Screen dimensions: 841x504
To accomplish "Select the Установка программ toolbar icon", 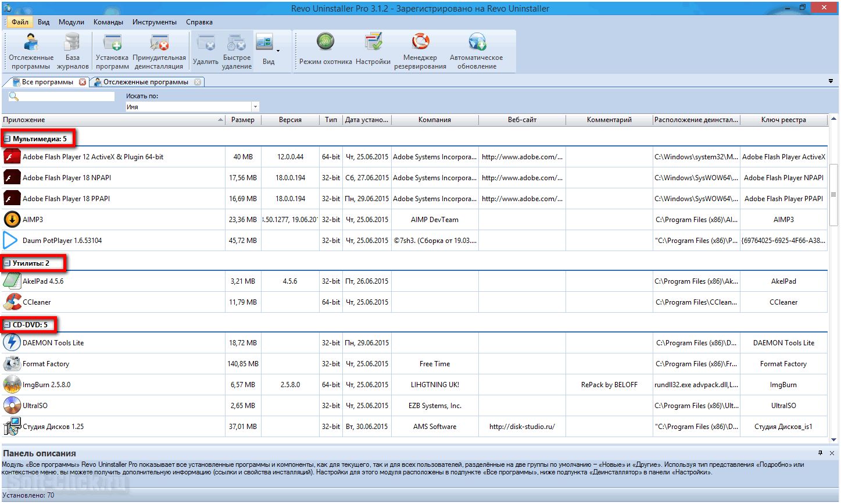I will pos(112,50).
